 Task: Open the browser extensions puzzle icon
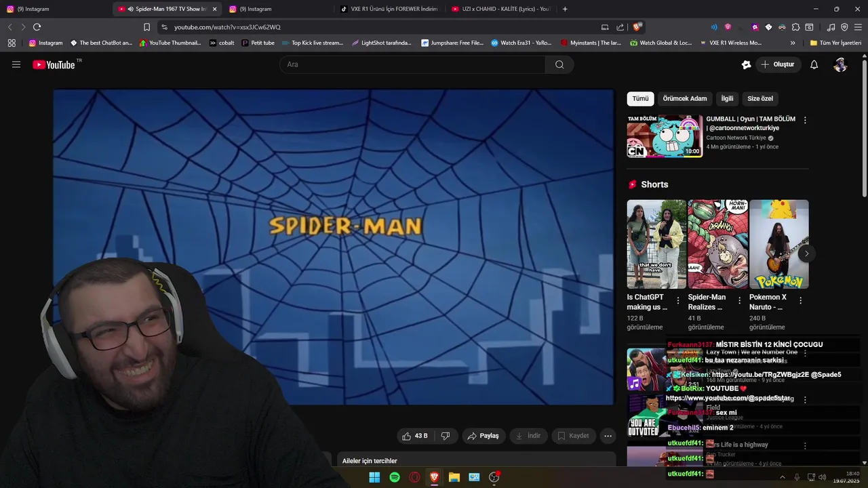[796, 27]
